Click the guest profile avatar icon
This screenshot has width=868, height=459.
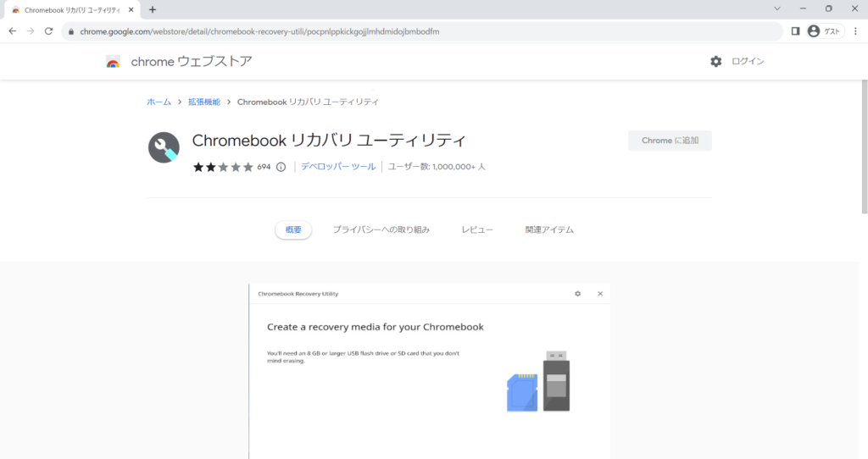pyautogui.click(x=814, y=31)
